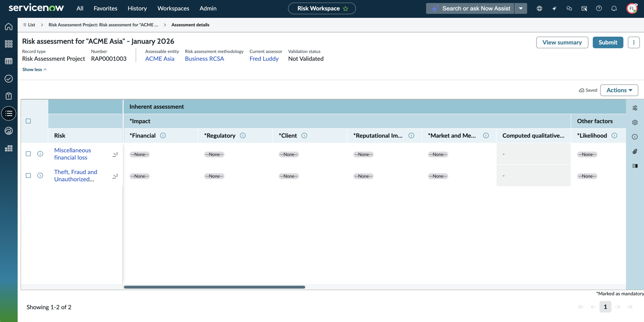Screen dimensions: 644x322
Task: Open the dashboard gauge icon in the sidebar
Action: point(8,131)
